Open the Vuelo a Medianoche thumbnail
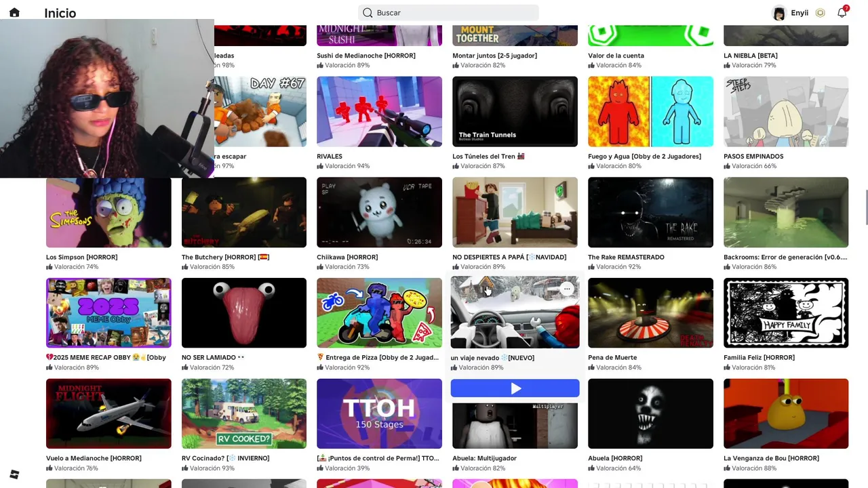 pos(108,413)
